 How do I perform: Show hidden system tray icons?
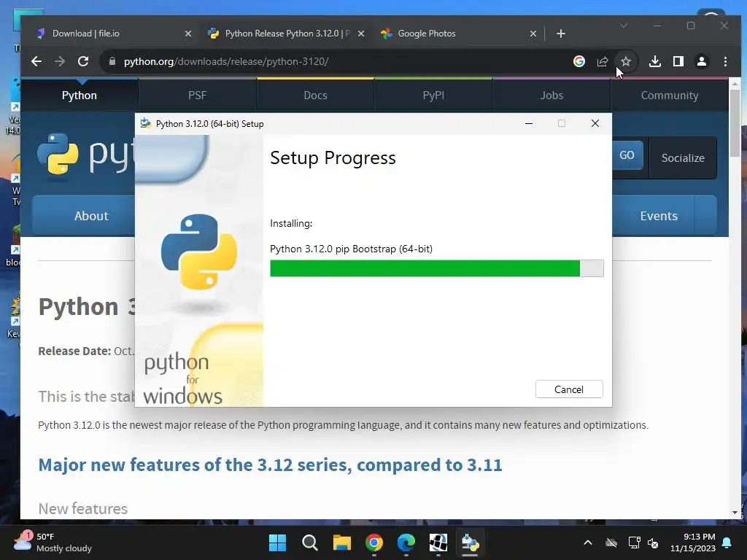tap(588, 542)
